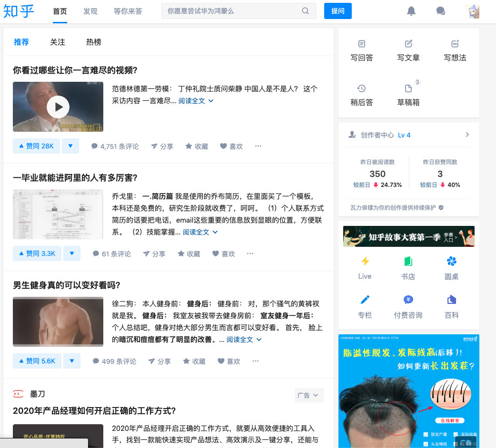Click the search magnifier icon
Screen dimensions: 496x448
click(305, 11)
